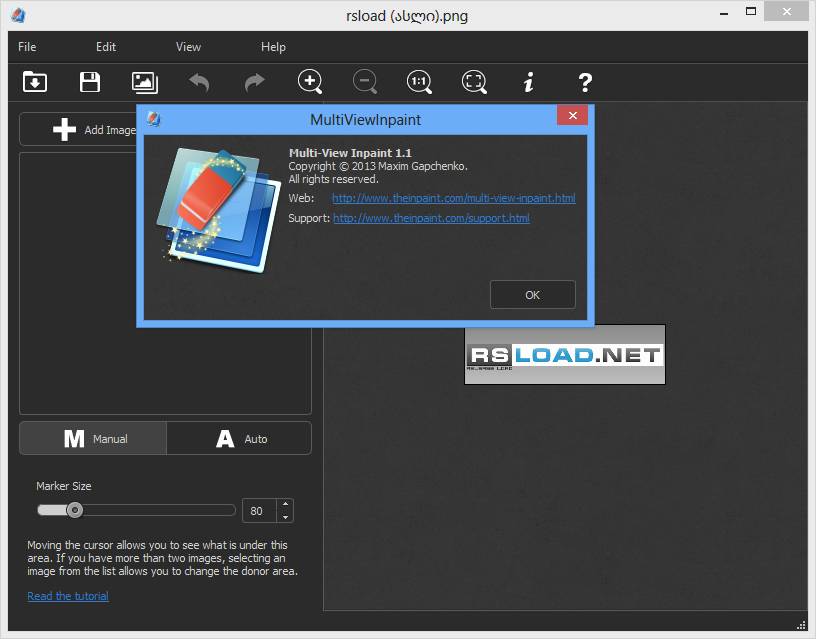The height and width of the screenshot is (639, 816).
Task: Click the Redo arrow icon
Action: (x=254, y=82)
